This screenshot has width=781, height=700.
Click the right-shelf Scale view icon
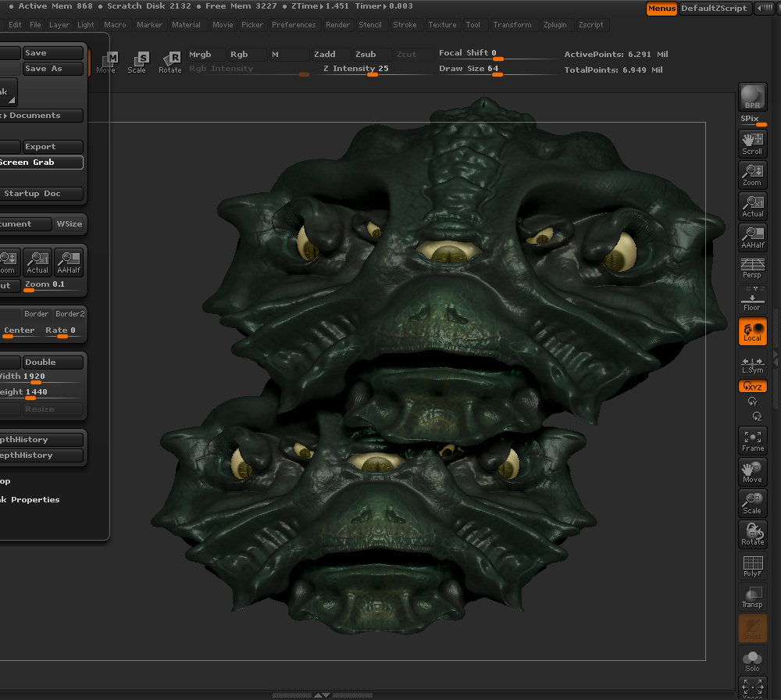[x=752, y=504]
